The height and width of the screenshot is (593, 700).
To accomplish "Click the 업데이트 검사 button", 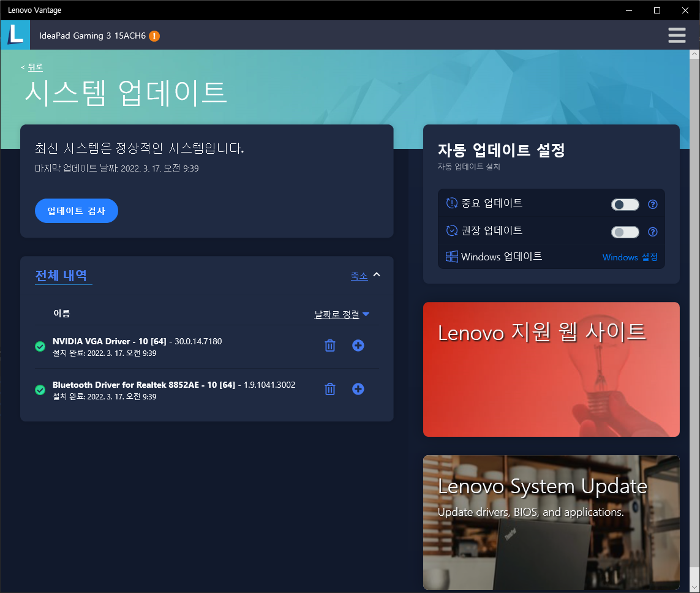I will tap(77, 211).
